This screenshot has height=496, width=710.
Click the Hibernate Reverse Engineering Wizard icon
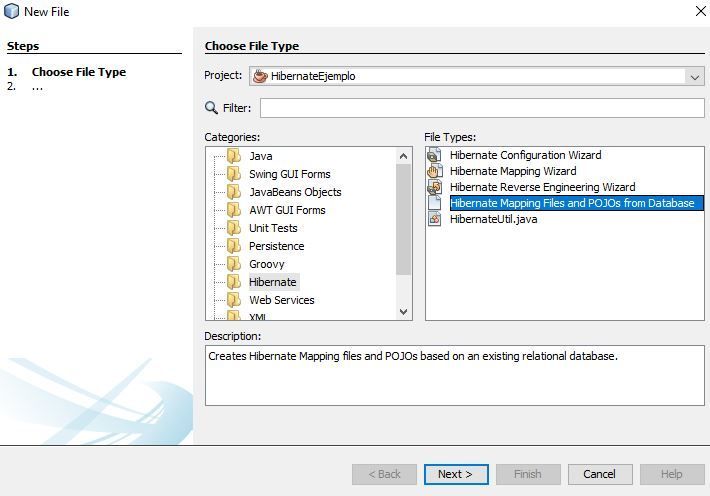coord(434,187)
